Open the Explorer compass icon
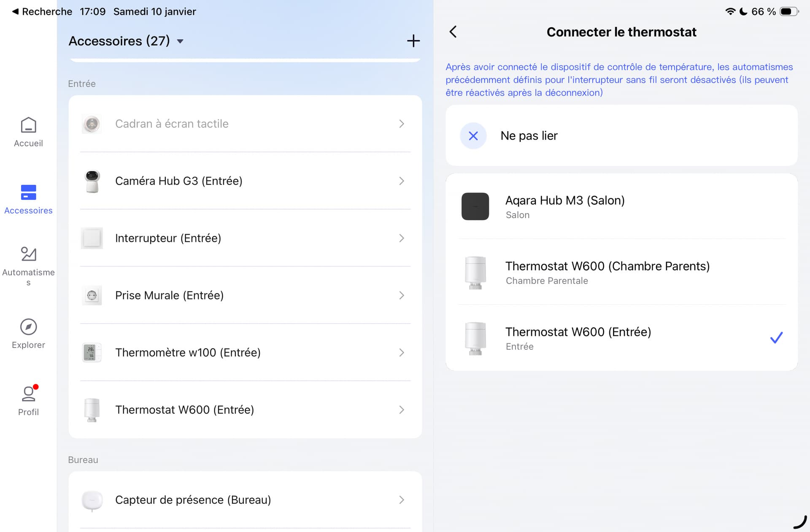 click(28, 327)
